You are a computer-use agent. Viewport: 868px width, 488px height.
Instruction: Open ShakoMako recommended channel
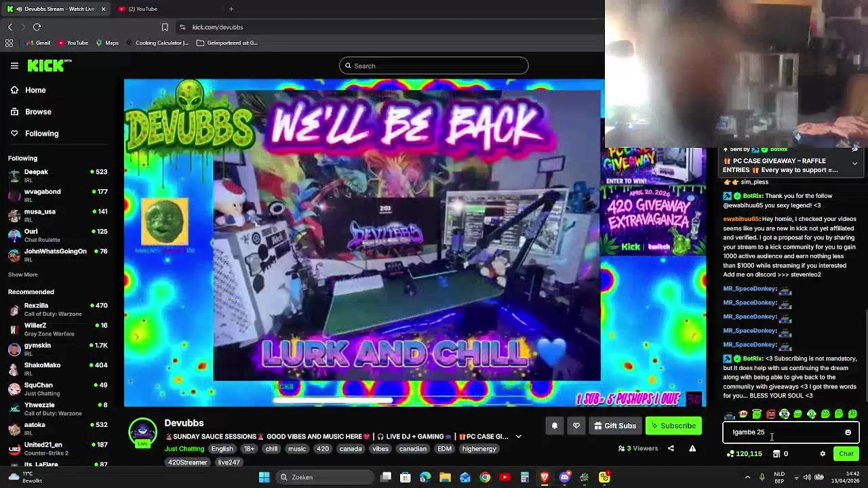[58, 369]
